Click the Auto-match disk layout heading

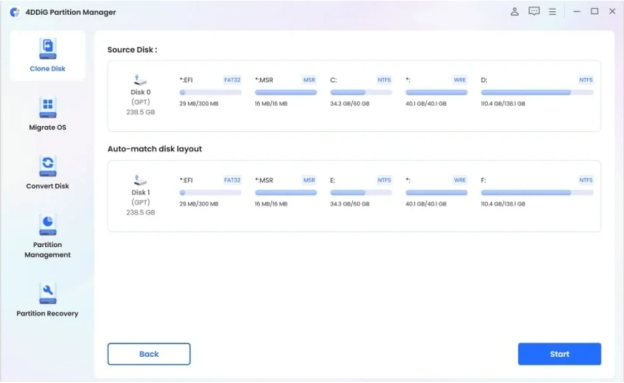click(x=155, y=149)
